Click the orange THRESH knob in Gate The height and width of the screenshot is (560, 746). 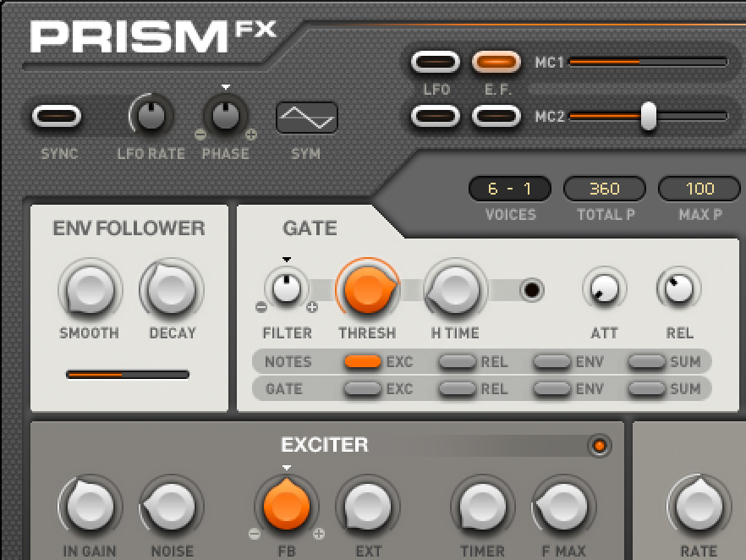tap(367, 289)
